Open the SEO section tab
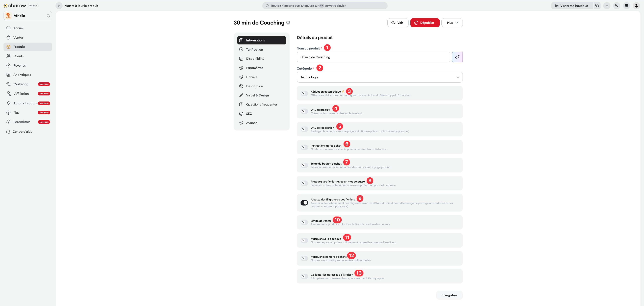 249,114
